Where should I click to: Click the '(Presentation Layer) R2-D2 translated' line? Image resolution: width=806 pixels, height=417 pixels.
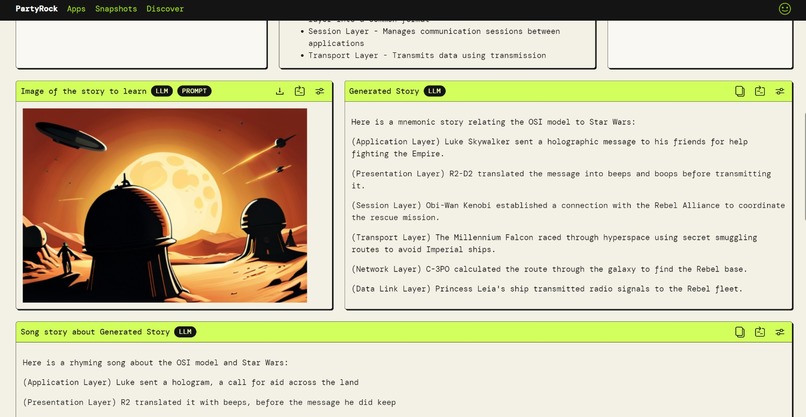(561, 179)
